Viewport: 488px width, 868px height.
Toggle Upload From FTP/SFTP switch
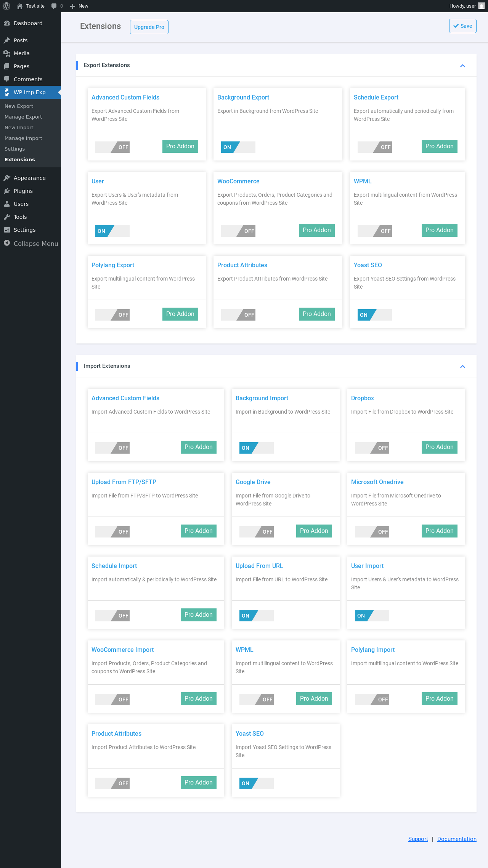coord(112,532)
